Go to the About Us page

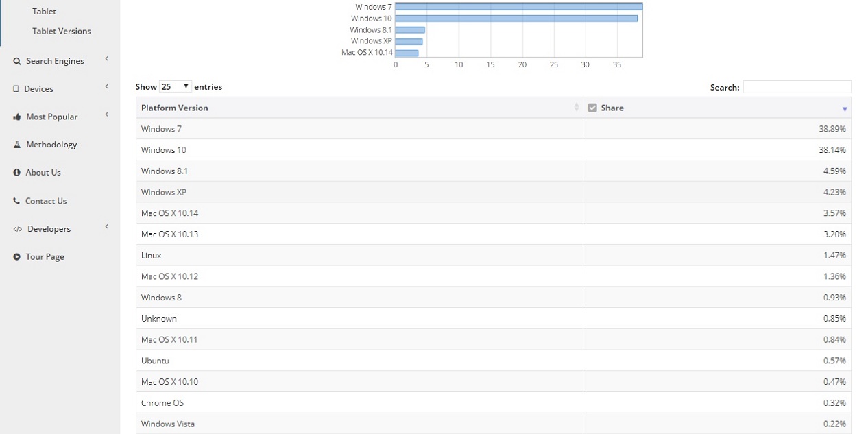[43, 173]
